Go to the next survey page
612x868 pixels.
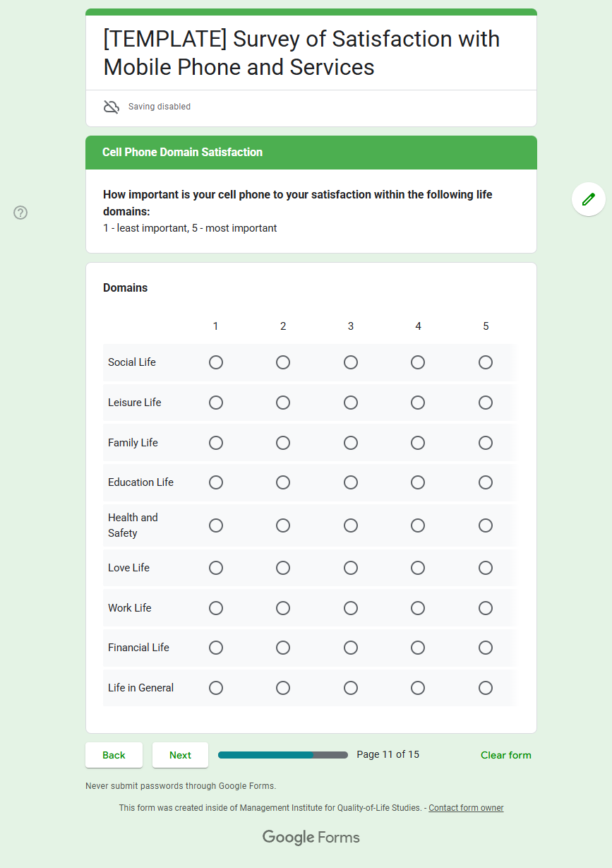[x=180, y=755]
